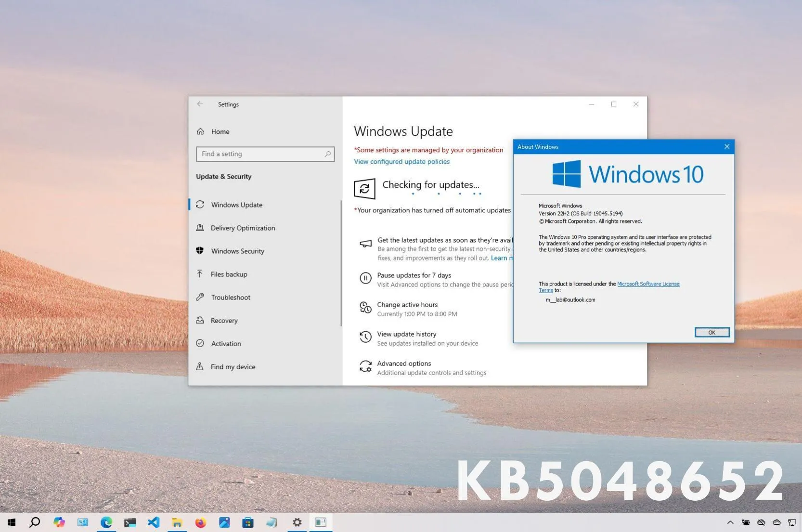
Task: Open Find my device settings
Action: 233,366
